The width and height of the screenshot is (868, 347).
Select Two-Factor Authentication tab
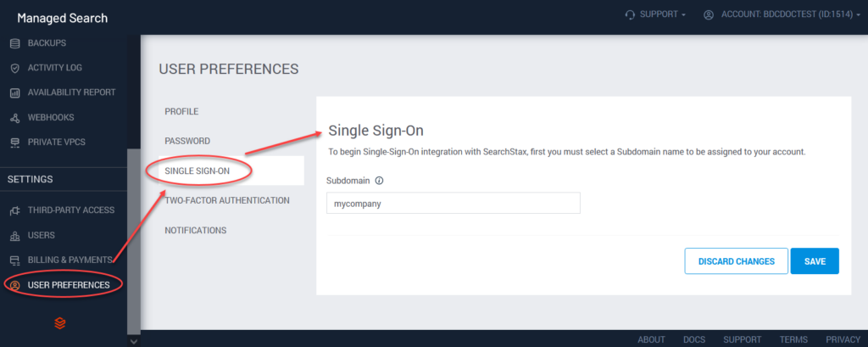(x=227, y=200)
